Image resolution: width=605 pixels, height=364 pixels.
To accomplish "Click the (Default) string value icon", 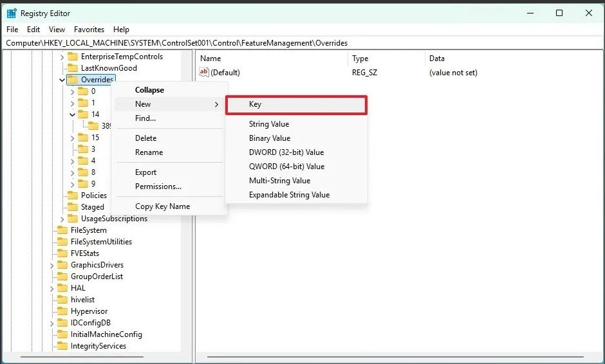I will tap(204, 73).
